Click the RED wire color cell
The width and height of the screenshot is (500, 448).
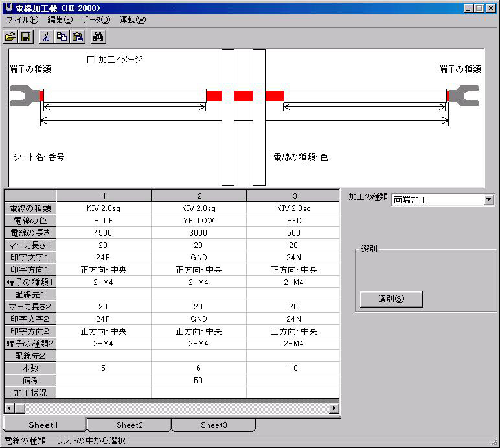293,221
